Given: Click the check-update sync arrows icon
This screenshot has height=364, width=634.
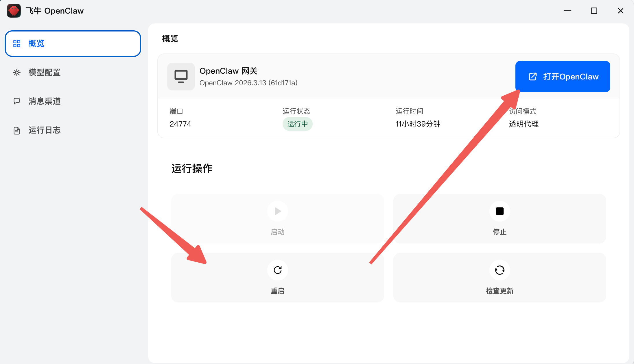Looking at the screenshot, I should pyautogui.click(x=500, y=270).
